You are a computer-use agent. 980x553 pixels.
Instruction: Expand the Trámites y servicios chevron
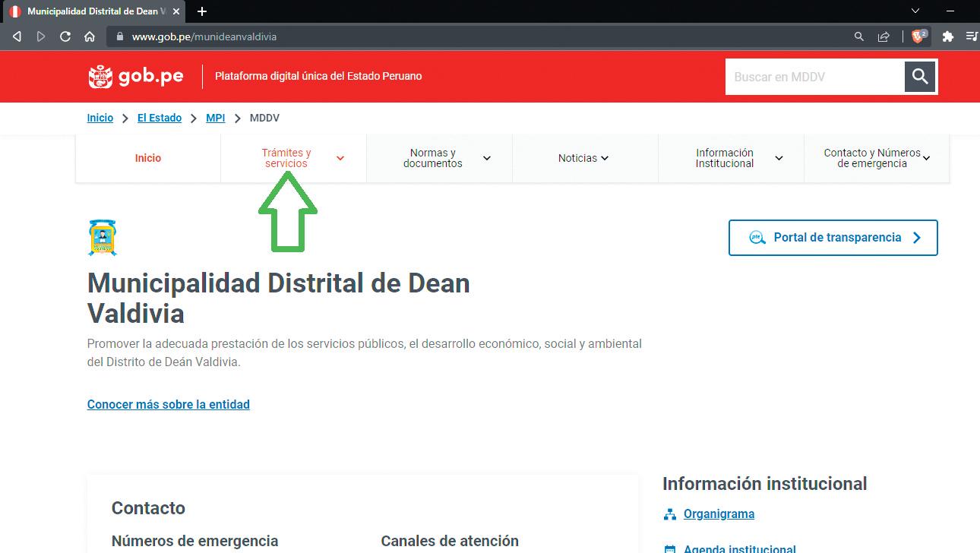(340, 158)
